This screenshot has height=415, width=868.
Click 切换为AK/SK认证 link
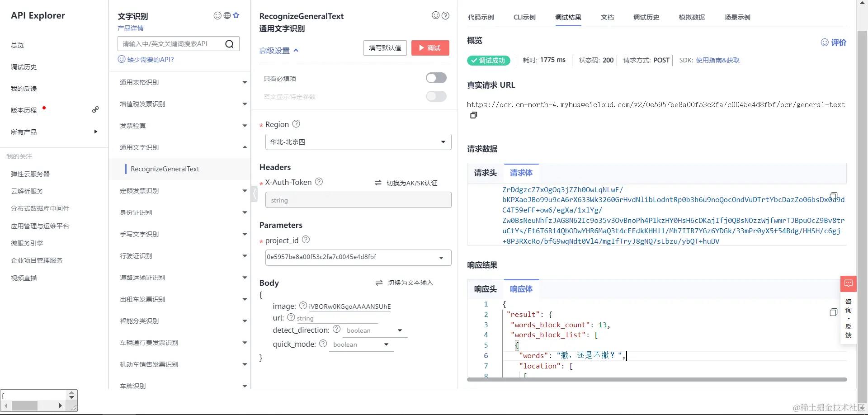(x=406, y=183)
